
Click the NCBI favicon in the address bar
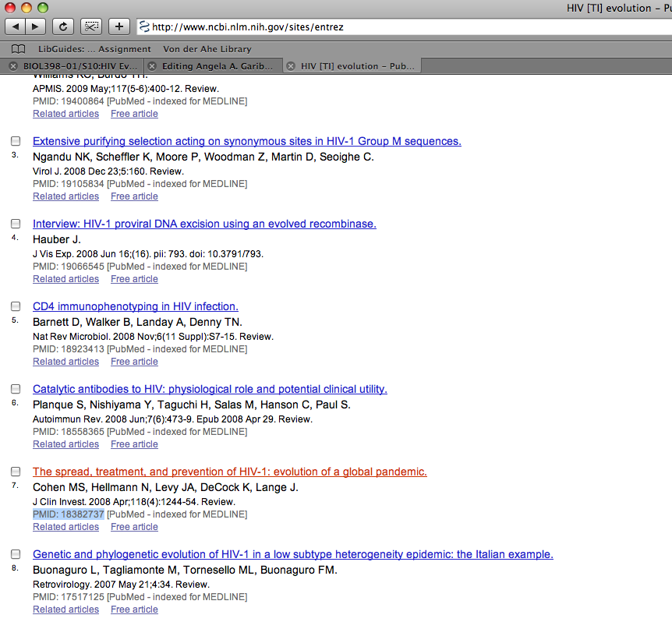click(144, 26)
